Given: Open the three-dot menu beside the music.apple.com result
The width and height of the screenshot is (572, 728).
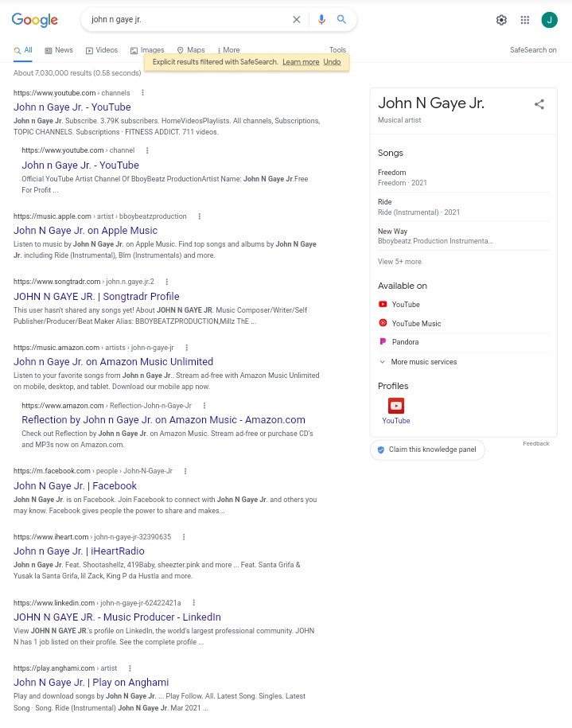Looking at the screenshot, I should (199, 216).
